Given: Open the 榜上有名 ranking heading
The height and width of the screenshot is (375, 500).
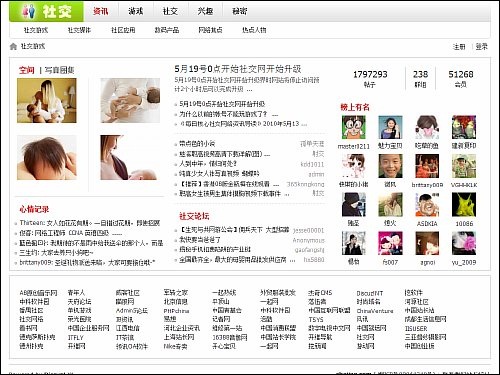Looking at the screenshot, I should 355,107.
